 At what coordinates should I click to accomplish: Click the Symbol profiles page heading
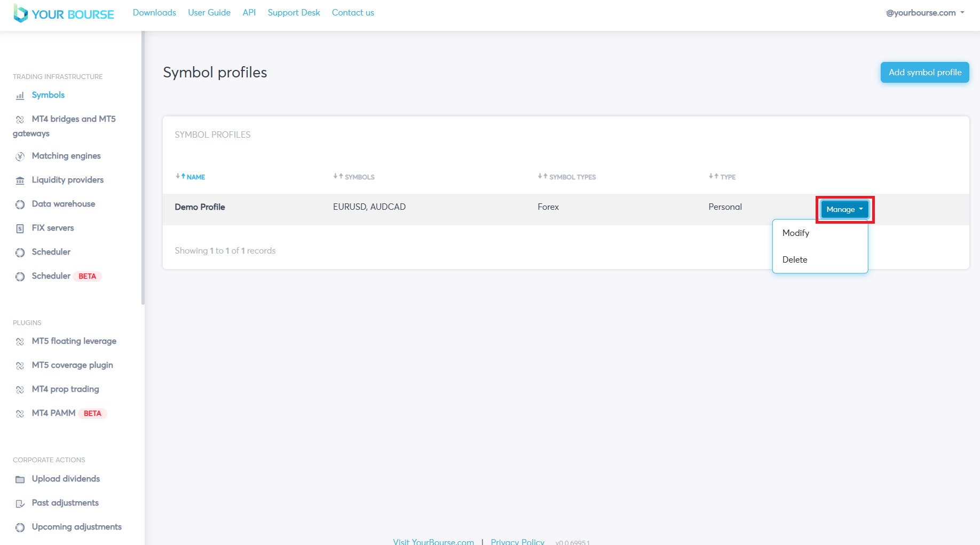(215, 73)
